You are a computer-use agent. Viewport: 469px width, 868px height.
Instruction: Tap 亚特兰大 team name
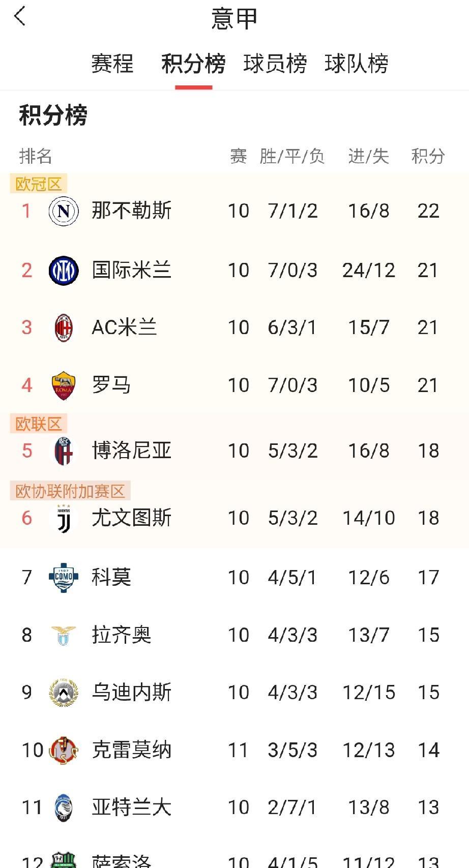[131, 807]
